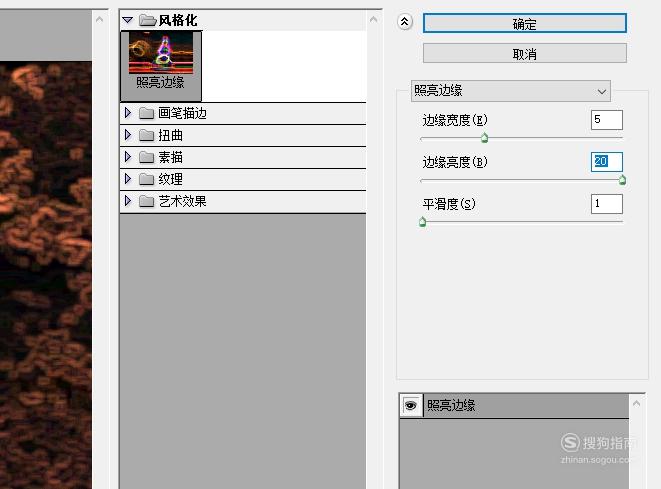The image size is (661, 489).
Task: Click the 平滑度 value field
Action: point(607,204)
